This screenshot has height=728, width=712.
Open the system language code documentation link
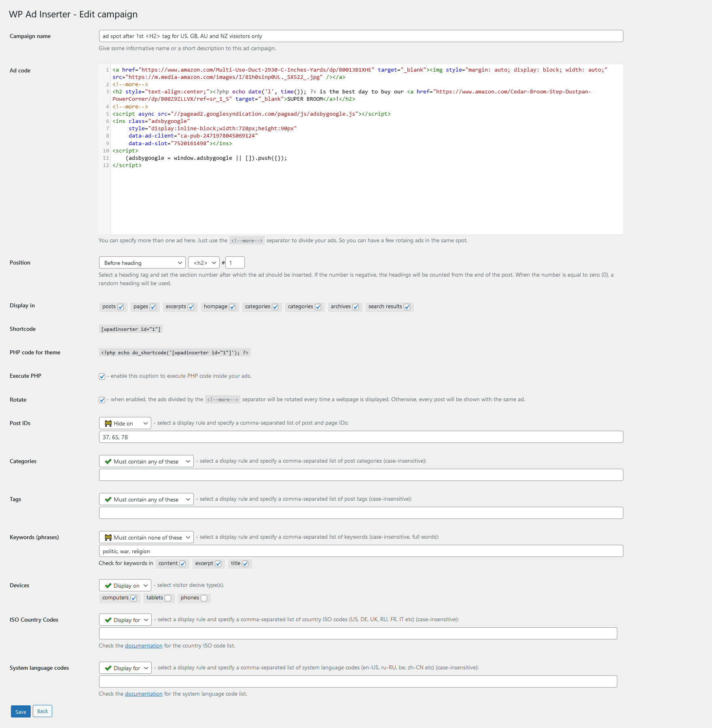[144, 694]
